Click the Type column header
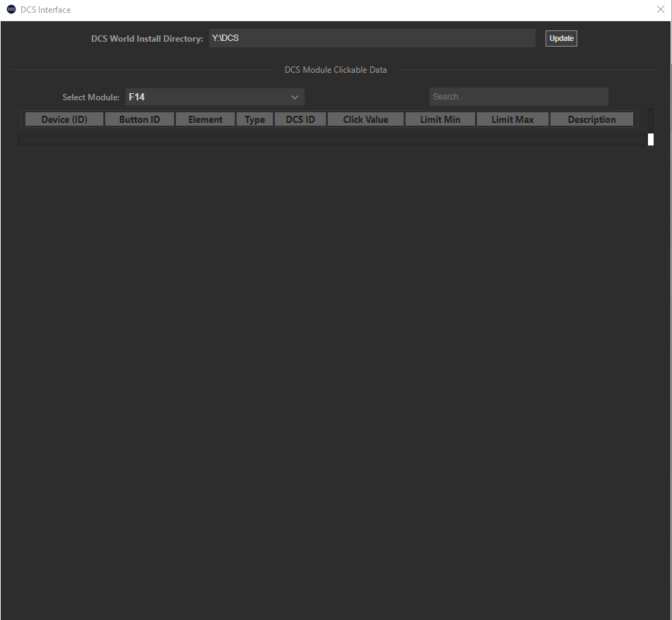The height and width of the screenshot is (620, 672). (x=254, y=119)
